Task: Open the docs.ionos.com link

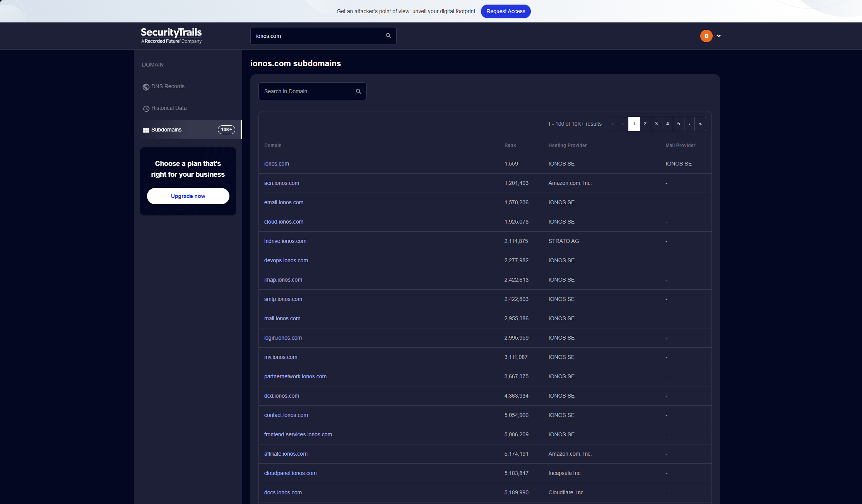Action: [x=283, y=492]
